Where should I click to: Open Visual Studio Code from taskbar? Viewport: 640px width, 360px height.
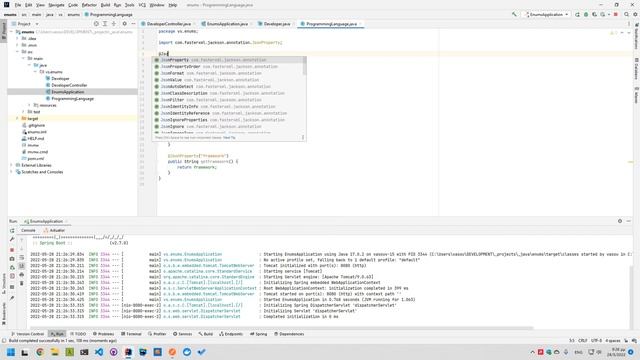click(x=99, y=352)
